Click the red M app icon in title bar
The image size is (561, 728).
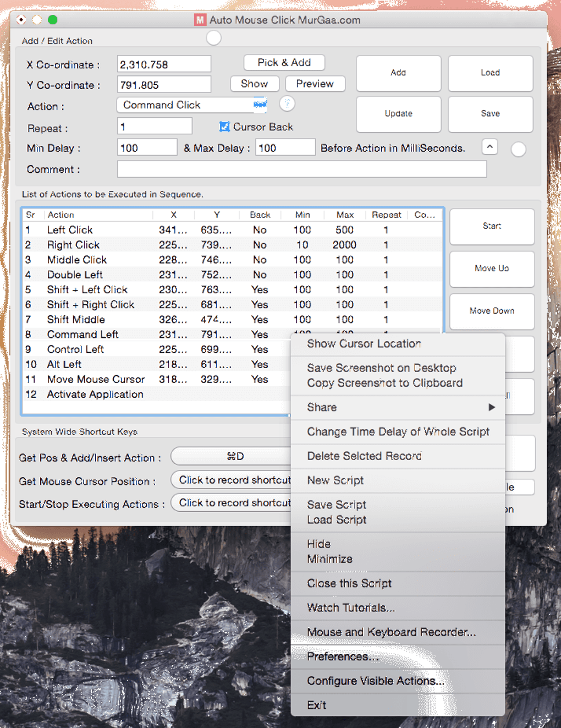tap(200, 20)
